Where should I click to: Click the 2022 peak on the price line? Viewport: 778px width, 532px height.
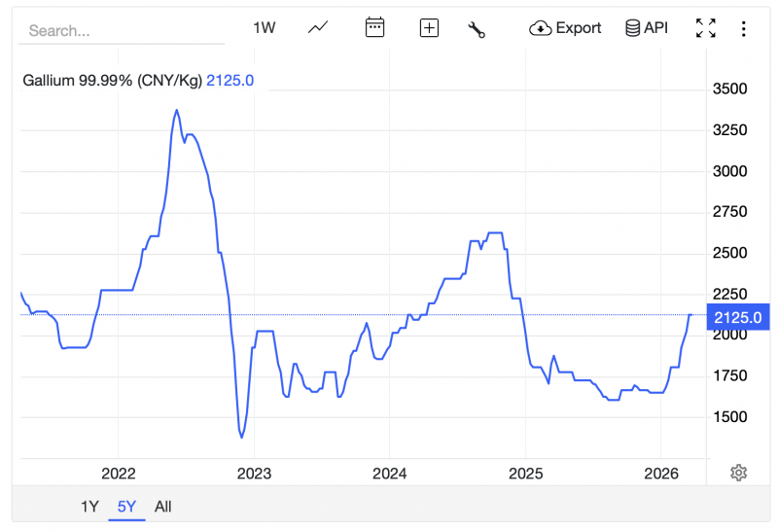pyautogui.click(x=176, y=111)
